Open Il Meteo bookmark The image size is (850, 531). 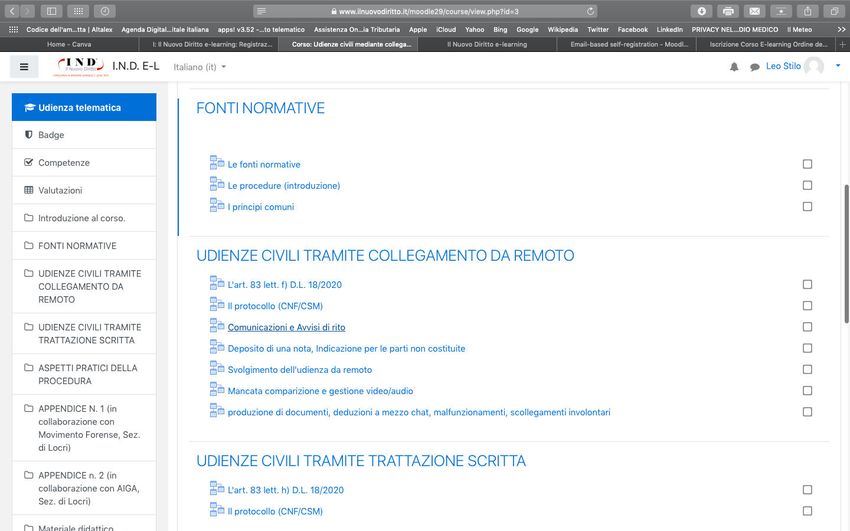(x=799, y=30)
